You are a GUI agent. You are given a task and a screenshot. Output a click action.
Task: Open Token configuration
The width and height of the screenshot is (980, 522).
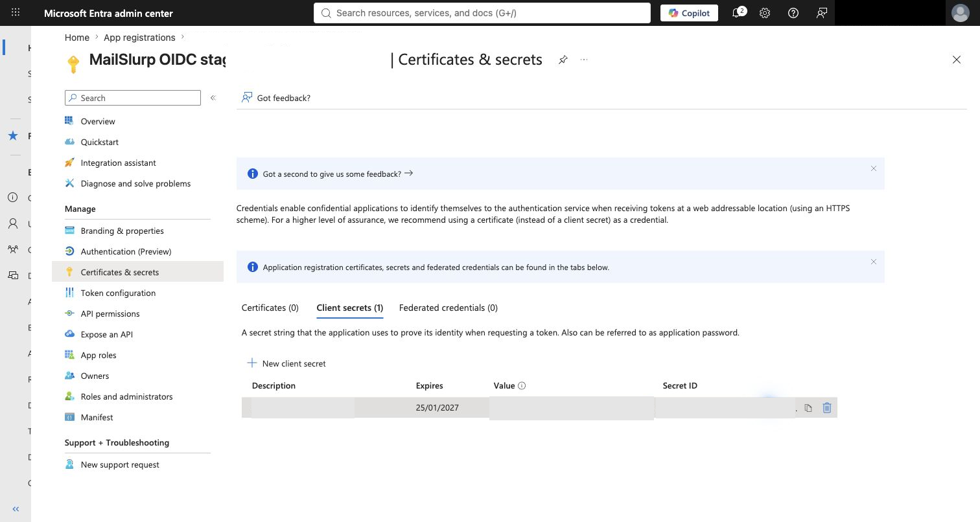(118, 293)
